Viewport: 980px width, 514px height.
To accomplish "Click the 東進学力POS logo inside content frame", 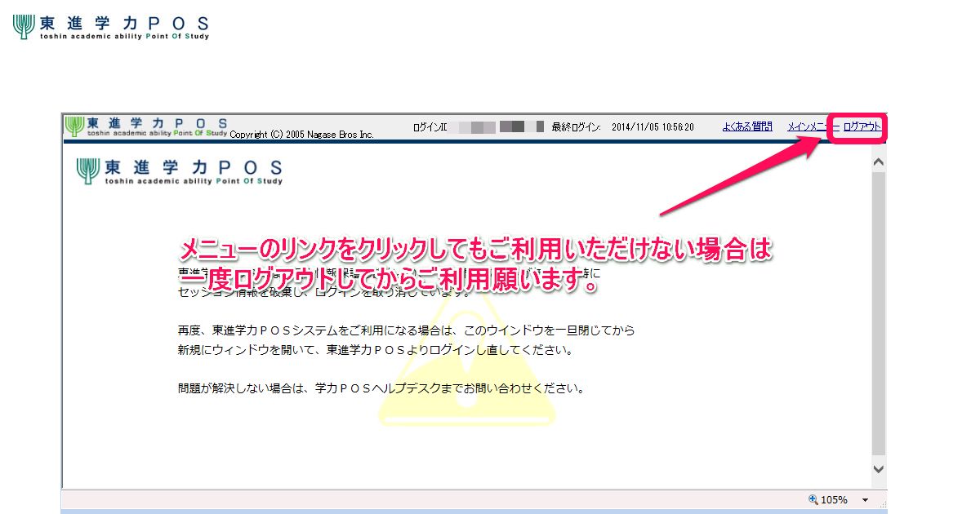I will coord(180,171).
